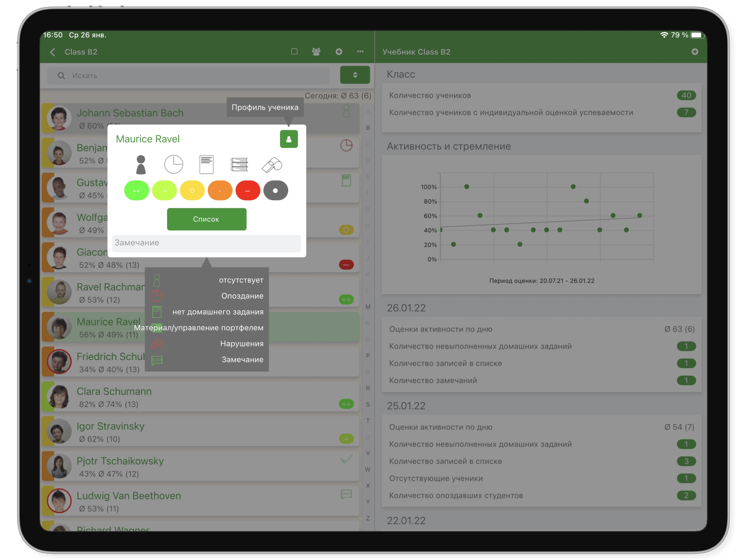
Task: Open the three-dots more menu
Action: pos(360,52)
